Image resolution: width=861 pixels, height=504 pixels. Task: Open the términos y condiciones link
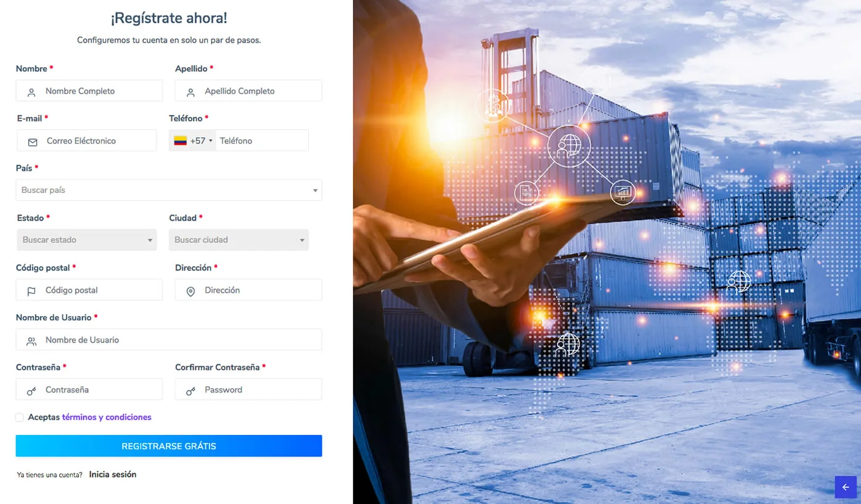[107, 417]
